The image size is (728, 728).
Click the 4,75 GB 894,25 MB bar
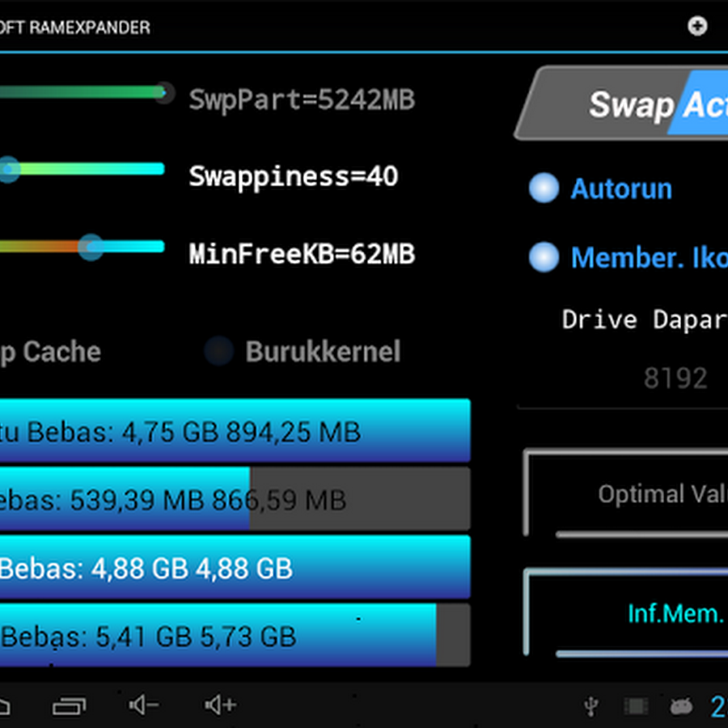point(235,431)
